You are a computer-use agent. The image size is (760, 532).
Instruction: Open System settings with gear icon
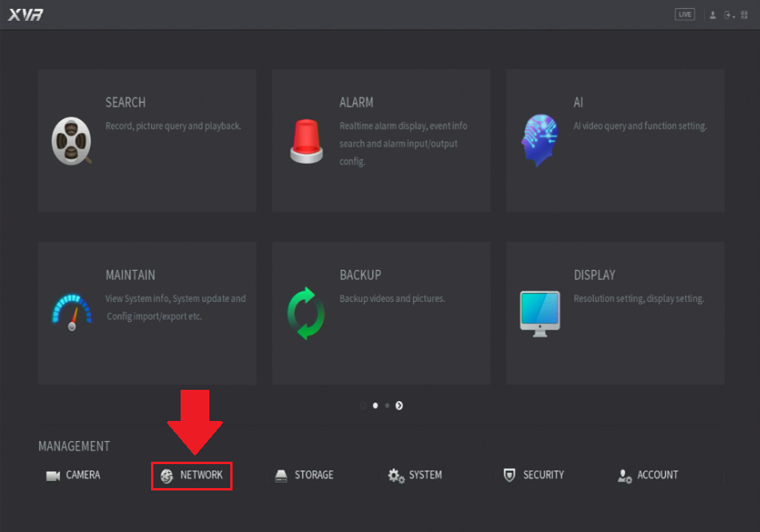click(416, 475)
